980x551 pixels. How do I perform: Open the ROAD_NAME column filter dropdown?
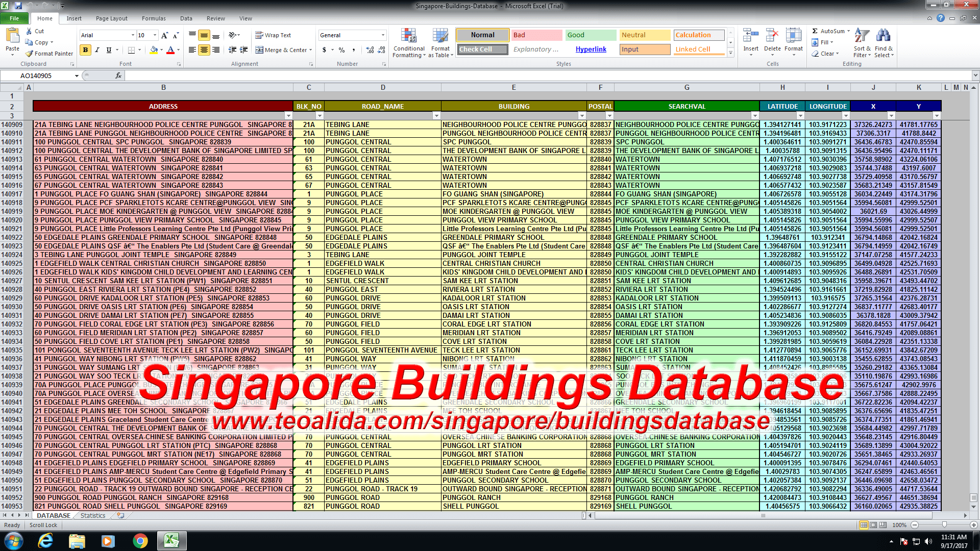(436, 116)
